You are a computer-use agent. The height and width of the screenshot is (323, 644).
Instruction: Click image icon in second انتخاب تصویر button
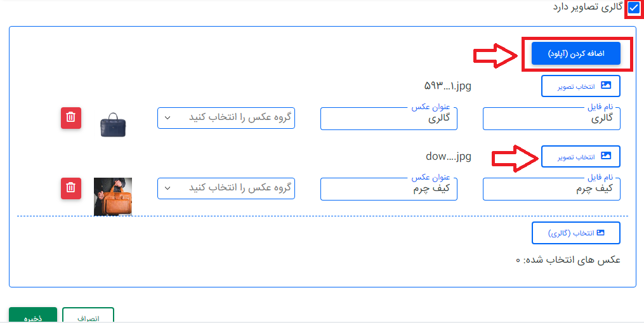click(x=605, y=156)
